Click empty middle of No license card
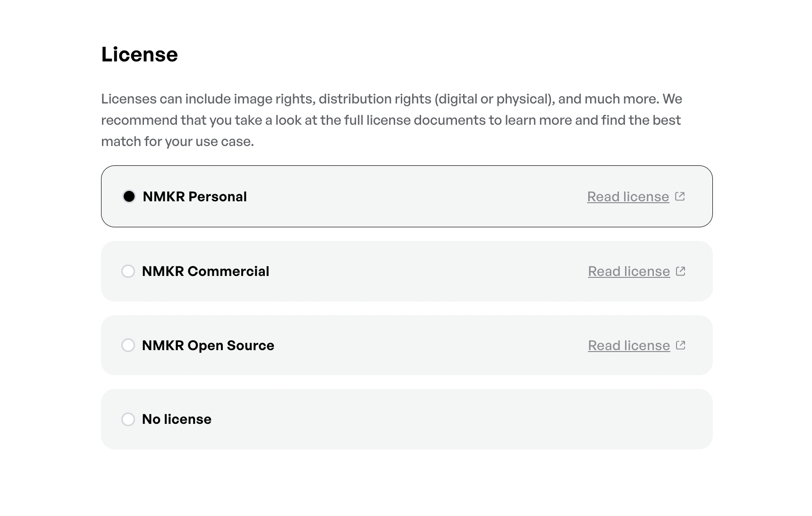 406,419
